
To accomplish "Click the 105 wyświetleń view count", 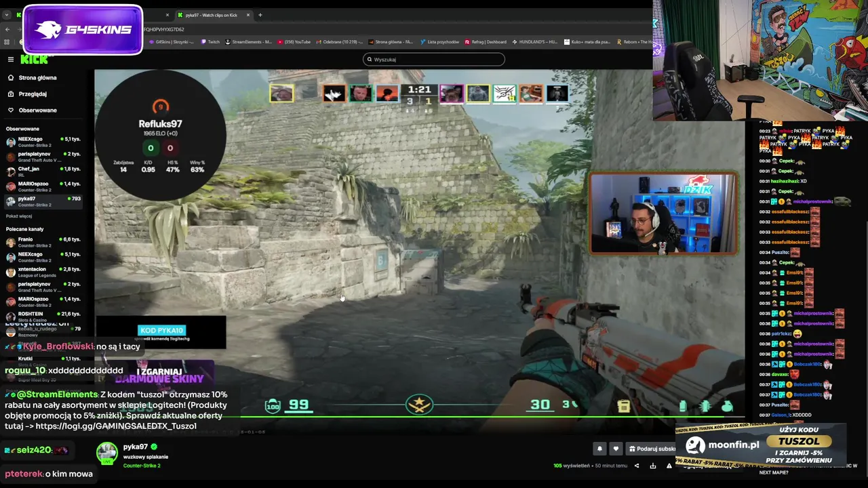I will point(572,466).
